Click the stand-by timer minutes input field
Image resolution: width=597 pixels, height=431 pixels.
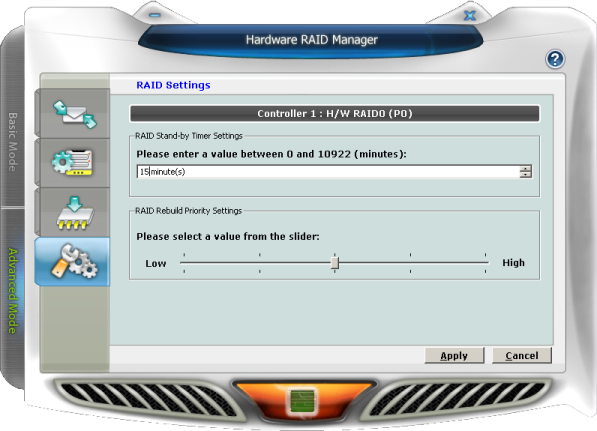[x=328, y=172]
